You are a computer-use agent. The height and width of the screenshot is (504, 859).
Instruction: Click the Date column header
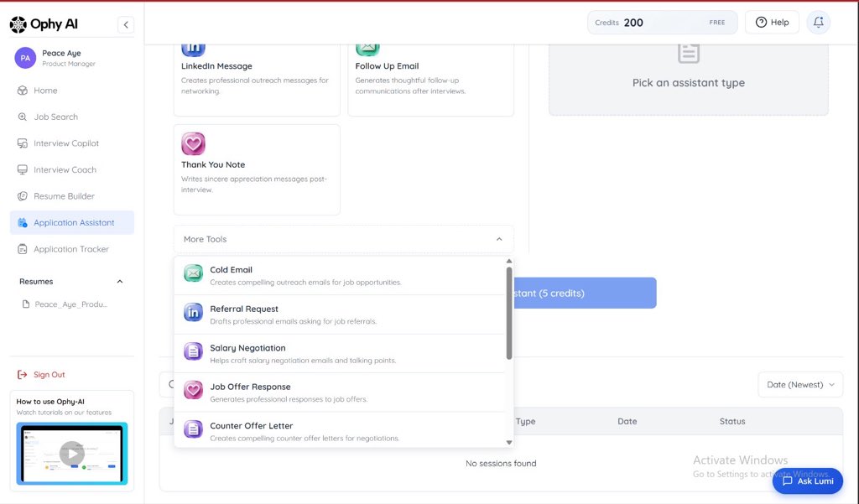627,421
